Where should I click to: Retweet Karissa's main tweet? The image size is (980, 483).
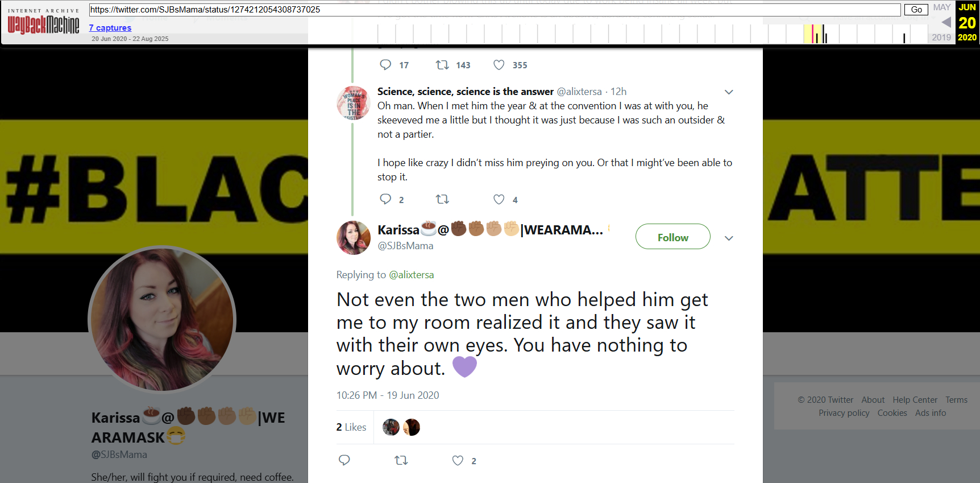click(x=401, y=460)
